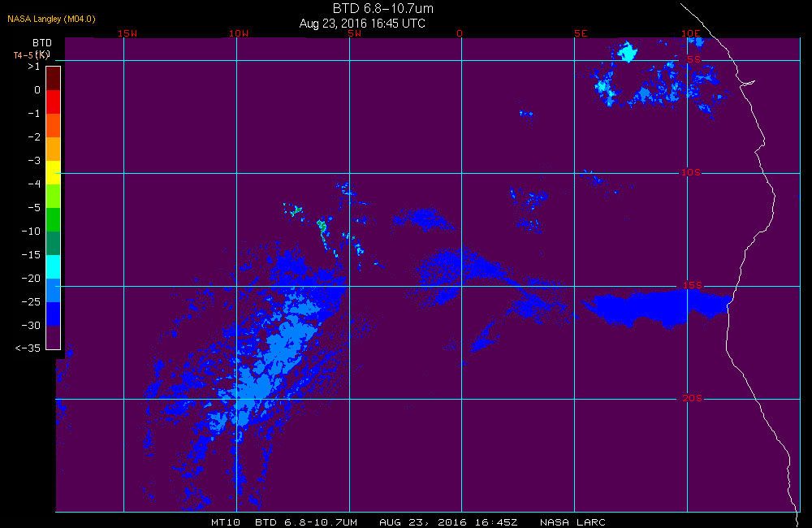The width and height of the screenshot is (812, 528).
Task: Click the cyan cloud blob above 5S near 7E
Action: (628, 52)
